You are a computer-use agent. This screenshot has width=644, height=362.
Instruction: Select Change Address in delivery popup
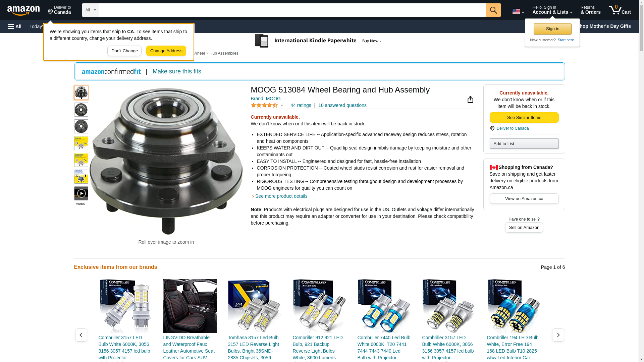(x=166, y=51)
